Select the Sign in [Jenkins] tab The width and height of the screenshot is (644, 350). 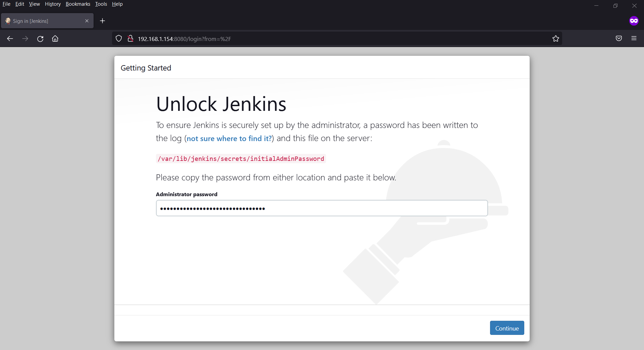coord(47,21)
